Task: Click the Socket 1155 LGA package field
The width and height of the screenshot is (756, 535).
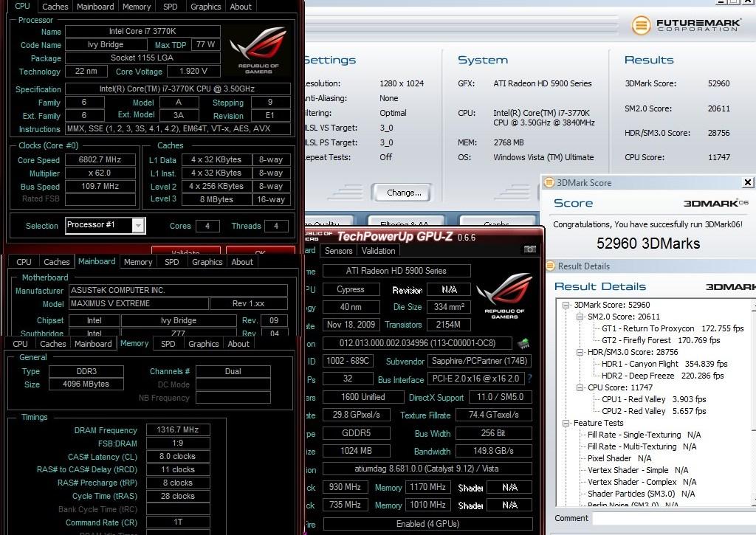Action: [x=142, y=58]
